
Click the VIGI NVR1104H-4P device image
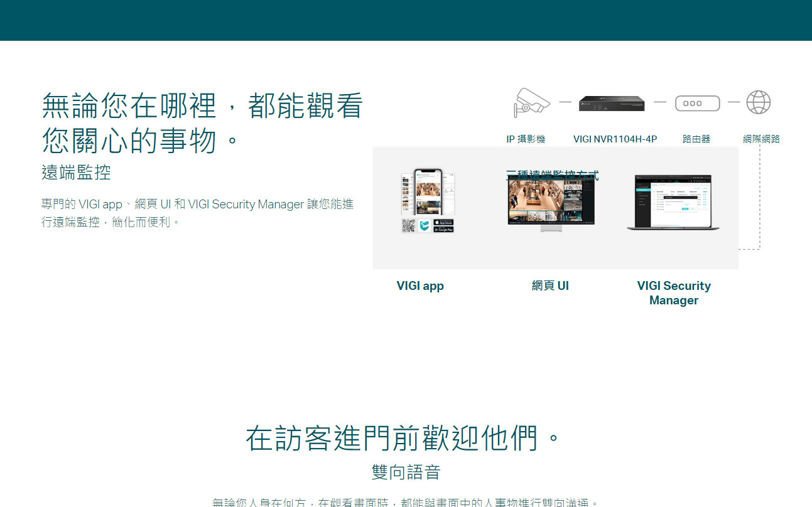[x=612, y=104]
